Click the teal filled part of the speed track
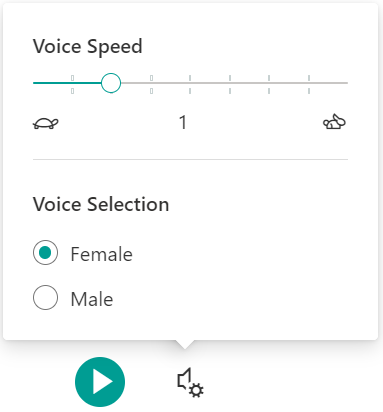The image size is (383, 412). 67,83
